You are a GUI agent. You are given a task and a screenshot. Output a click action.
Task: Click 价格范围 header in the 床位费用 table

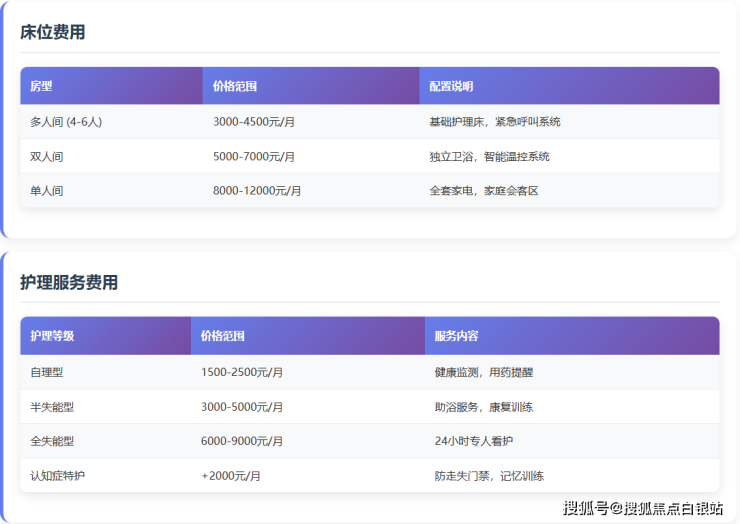pyautogui.click(x=235, y=86)
